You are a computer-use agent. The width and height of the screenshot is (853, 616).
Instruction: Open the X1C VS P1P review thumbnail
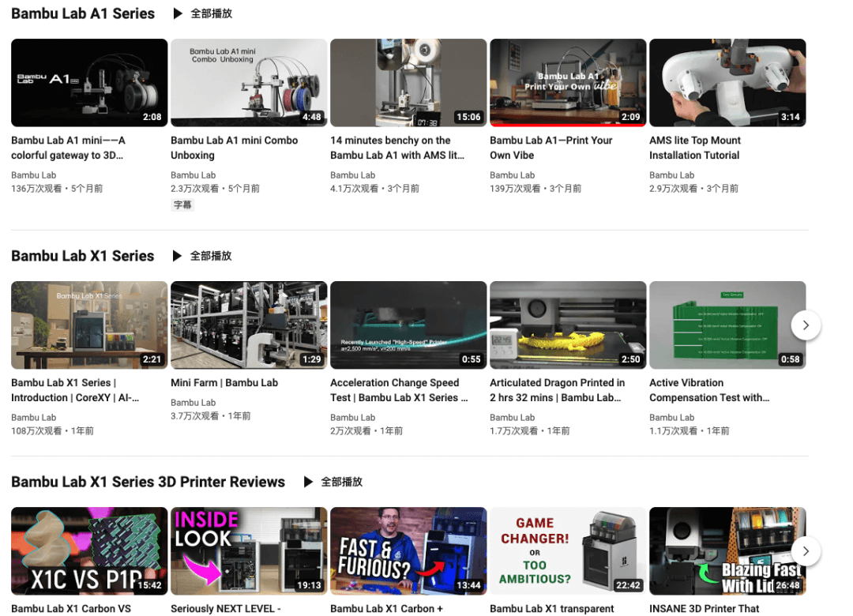tap(89, 550)
